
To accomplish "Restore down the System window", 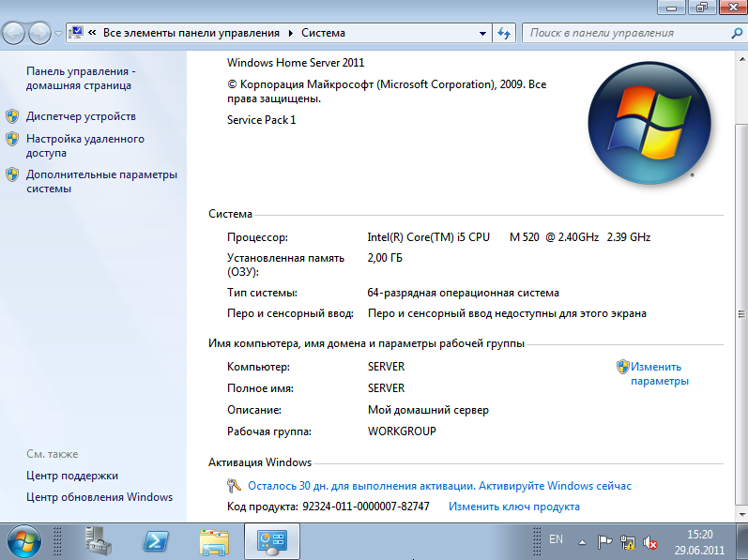I will click(x=701, y=8).
